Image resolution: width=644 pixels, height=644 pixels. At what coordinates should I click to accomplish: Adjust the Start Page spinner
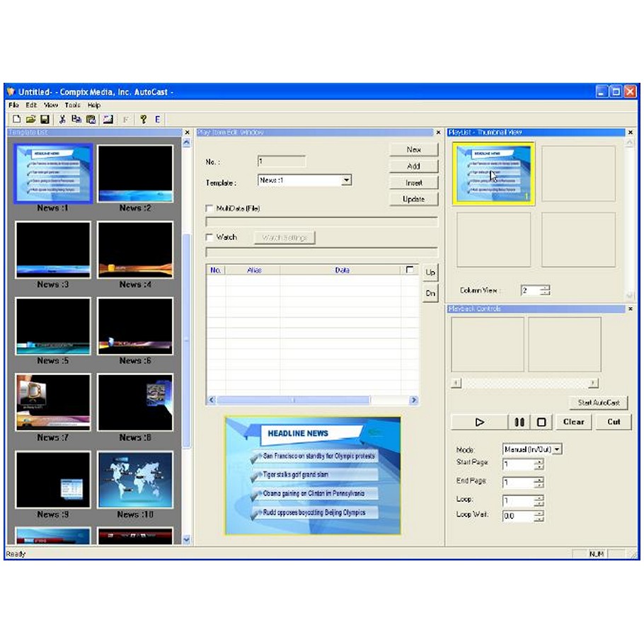click(x=539, y=464)
